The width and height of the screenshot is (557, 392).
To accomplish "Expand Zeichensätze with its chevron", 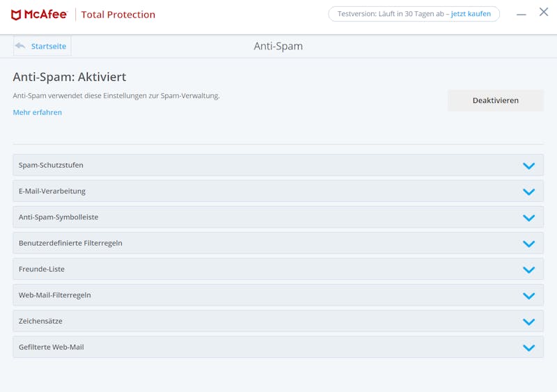I will point(528,321).
